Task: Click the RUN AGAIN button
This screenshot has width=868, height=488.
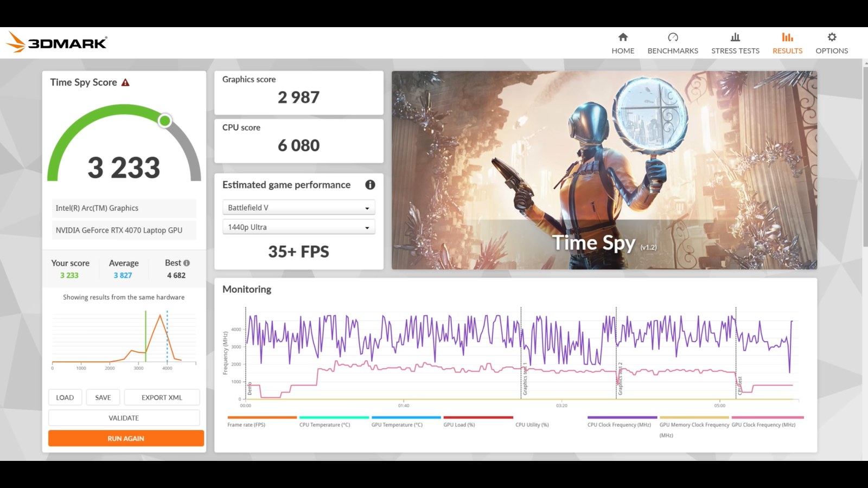Action: tap(126, 439)
